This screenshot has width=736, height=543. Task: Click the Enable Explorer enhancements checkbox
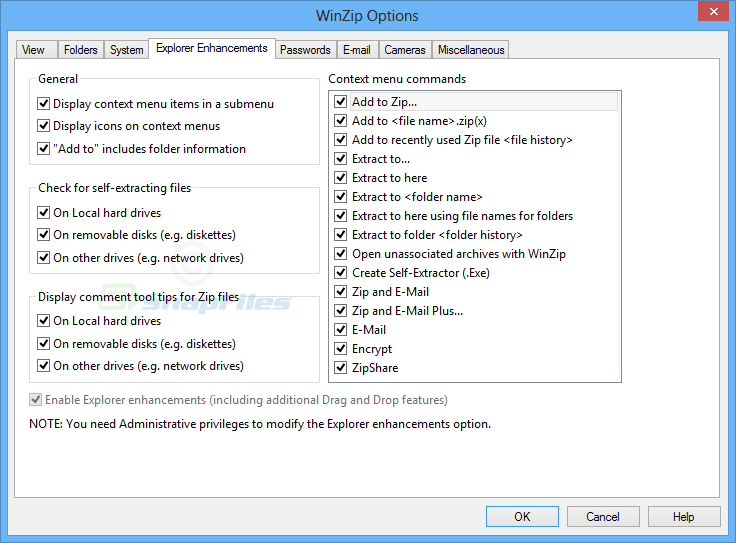36,400
